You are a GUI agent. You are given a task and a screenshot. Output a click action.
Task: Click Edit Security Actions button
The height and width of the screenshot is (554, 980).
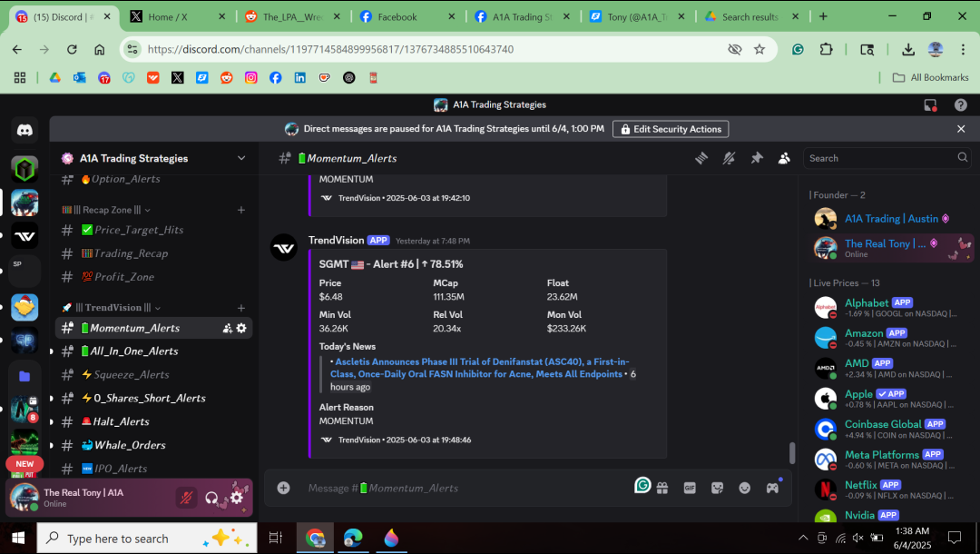tap(671, 129)
